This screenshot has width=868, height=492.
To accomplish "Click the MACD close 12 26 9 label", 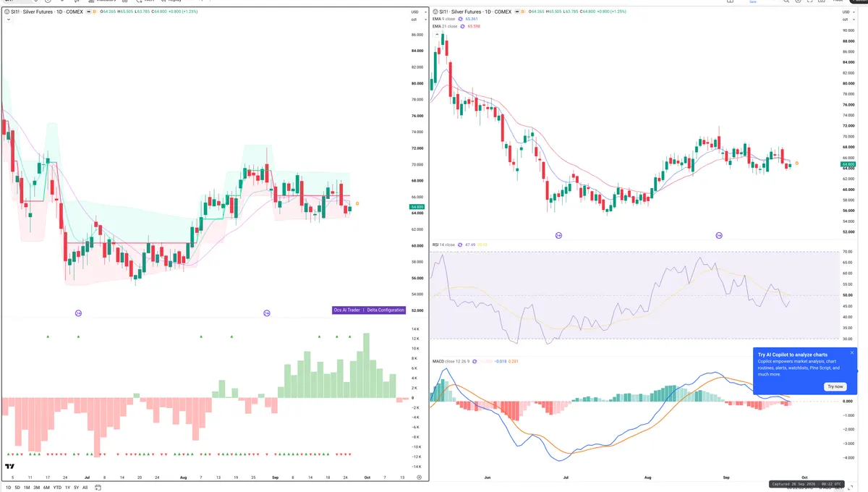I will 451,360.
